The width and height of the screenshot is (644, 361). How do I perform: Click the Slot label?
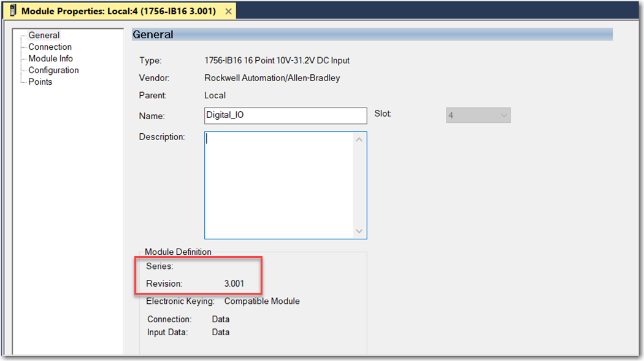(x=382, y=114)
